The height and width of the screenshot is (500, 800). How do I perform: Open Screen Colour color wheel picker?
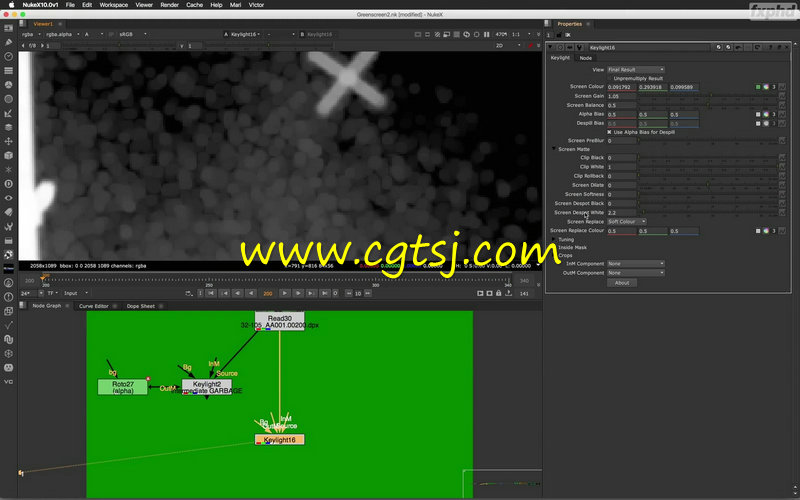tap(766, 87)
